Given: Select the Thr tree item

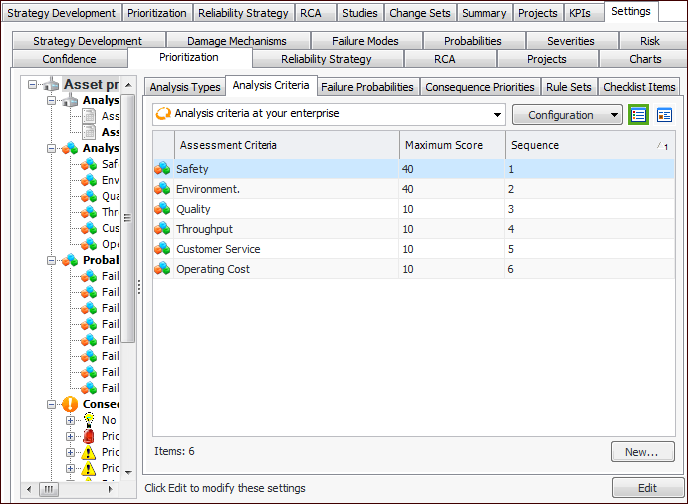Looking at the screenshot, I should (111, 212).
